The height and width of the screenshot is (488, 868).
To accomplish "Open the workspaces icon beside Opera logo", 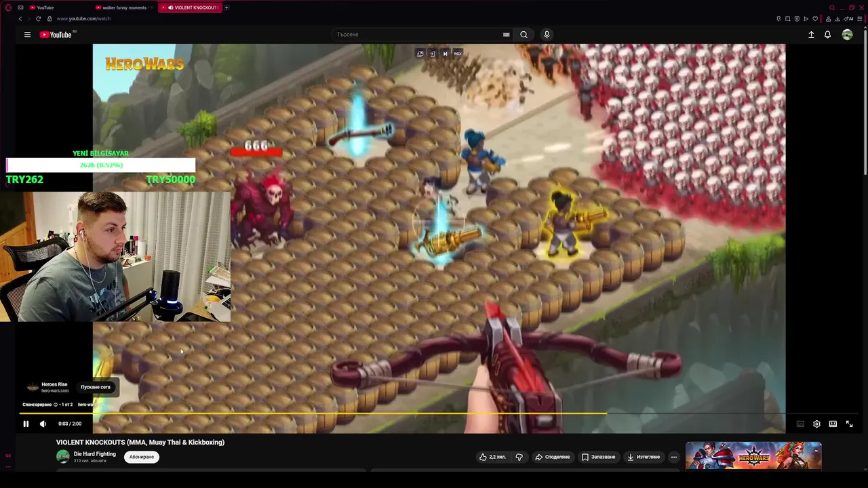I will [20, 7].
